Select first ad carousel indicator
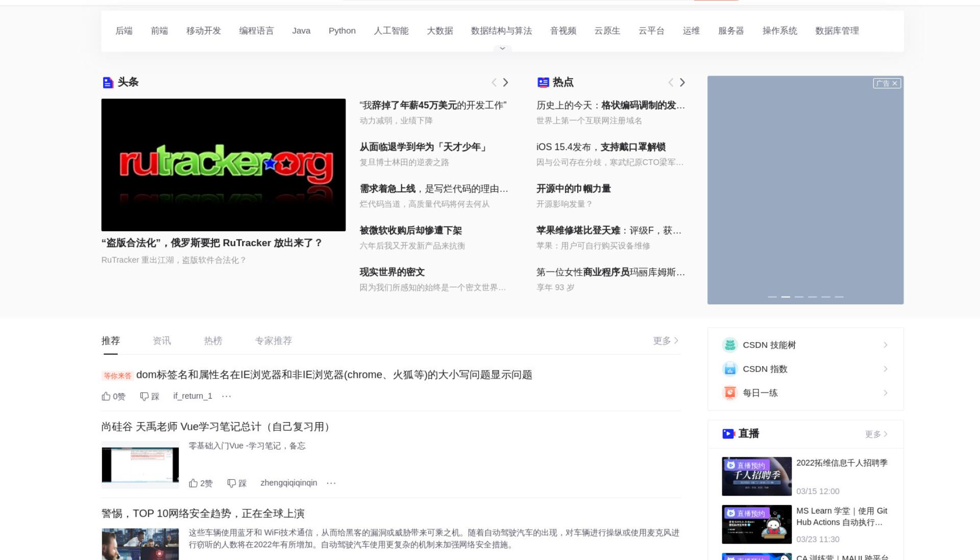The image size is (980, 560). click(x=772, y=297)
